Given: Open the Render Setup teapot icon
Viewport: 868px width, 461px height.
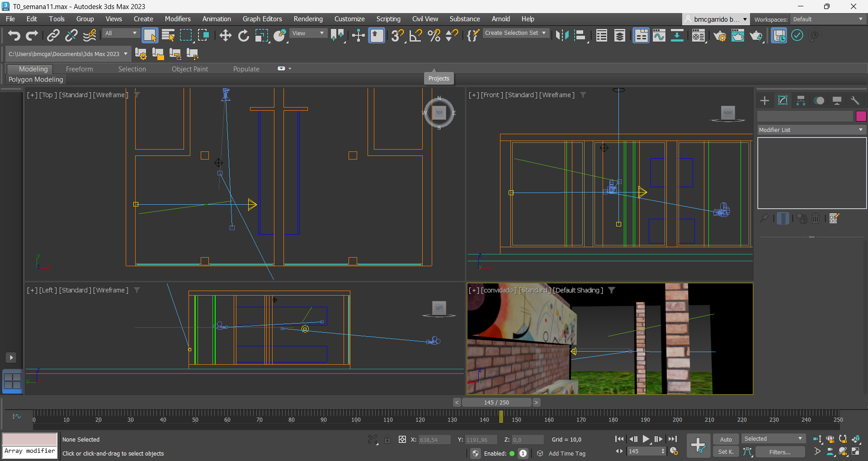Looking at the screenshot, I should click(x=720, y=35).
